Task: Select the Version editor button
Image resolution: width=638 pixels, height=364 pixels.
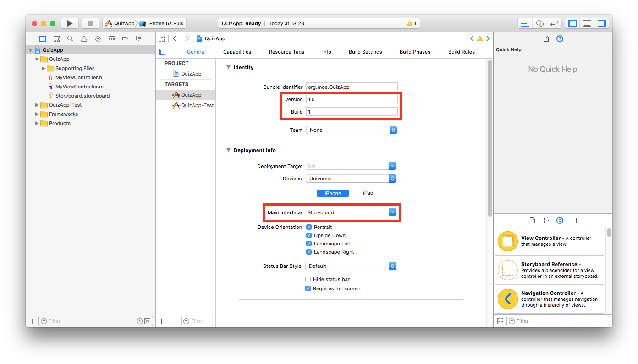Action: tap(555, 23)
